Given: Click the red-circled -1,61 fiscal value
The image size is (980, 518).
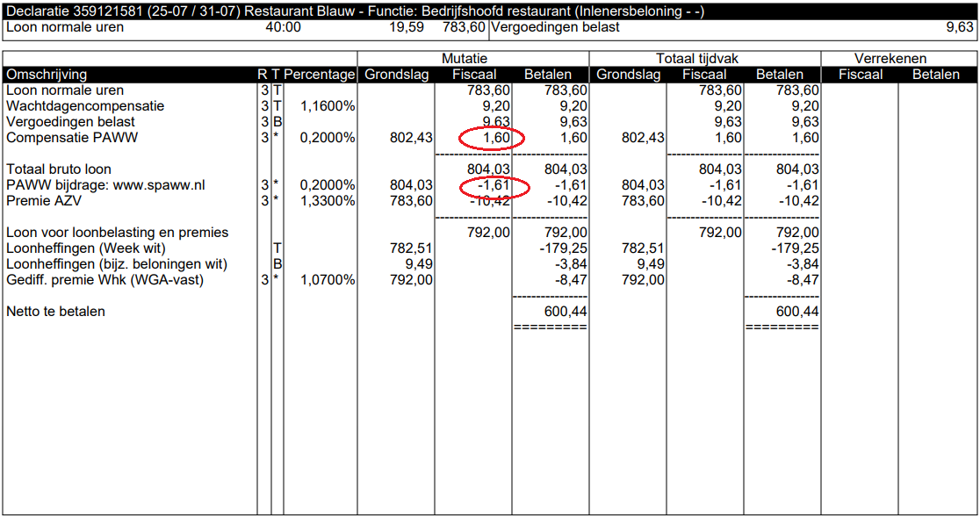Looking at the screenshot, I should pos(494,185).
